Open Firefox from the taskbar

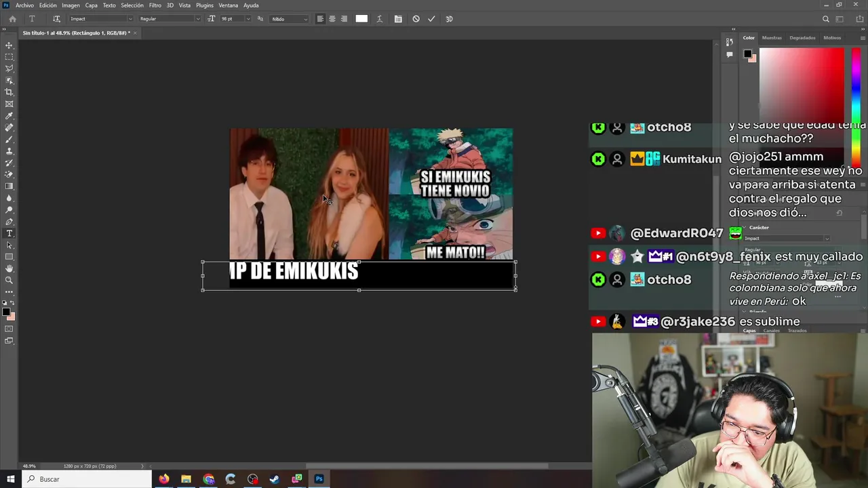(164, 479)
